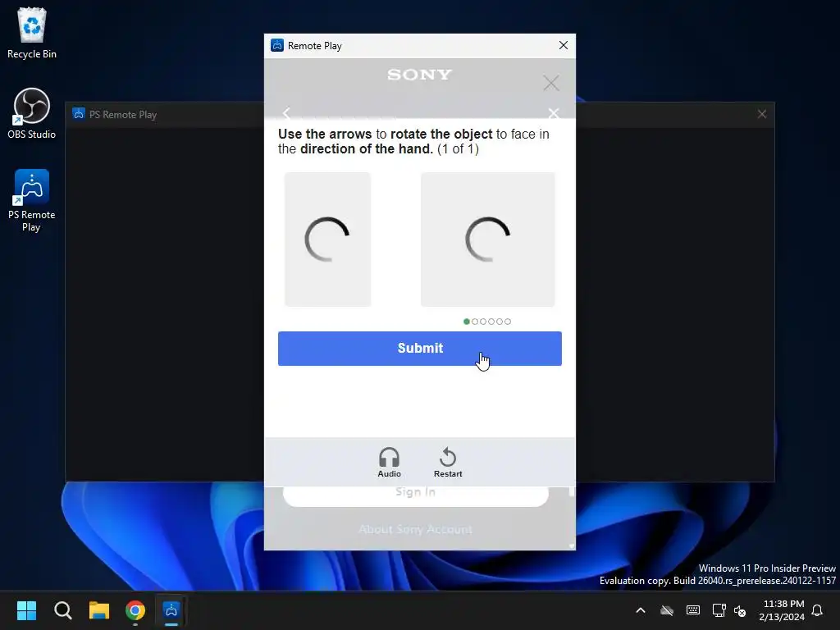Restart the captcha challenge

pyautogui.click(x=448, y=463)
